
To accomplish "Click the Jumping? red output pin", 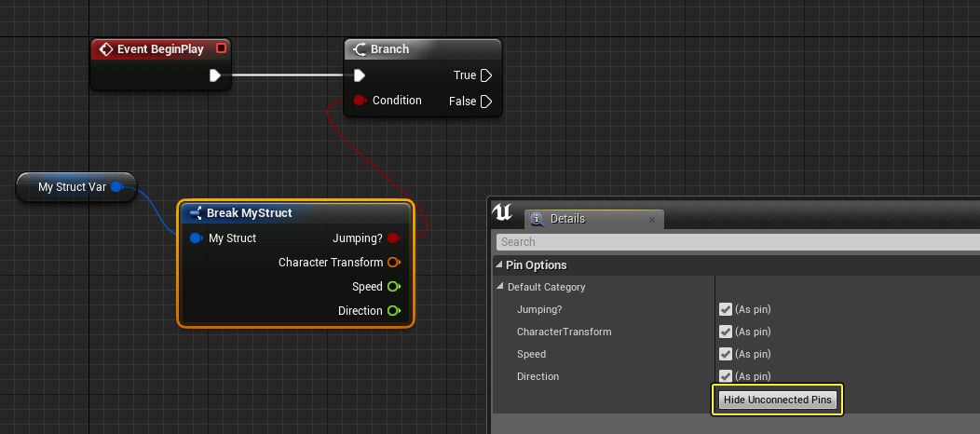I will [x=393, y=238].
